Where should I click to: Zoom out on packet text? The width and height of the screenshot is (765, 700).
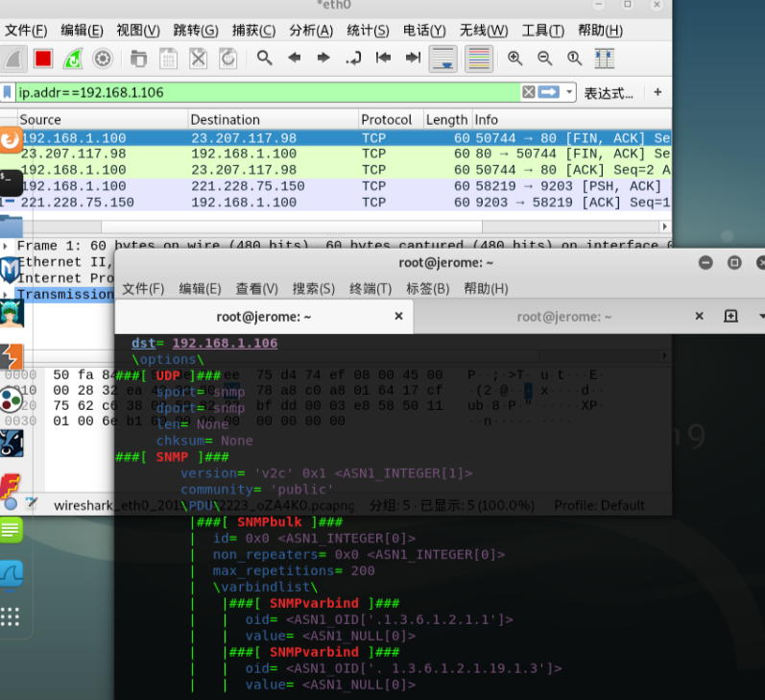pos(544,59)
